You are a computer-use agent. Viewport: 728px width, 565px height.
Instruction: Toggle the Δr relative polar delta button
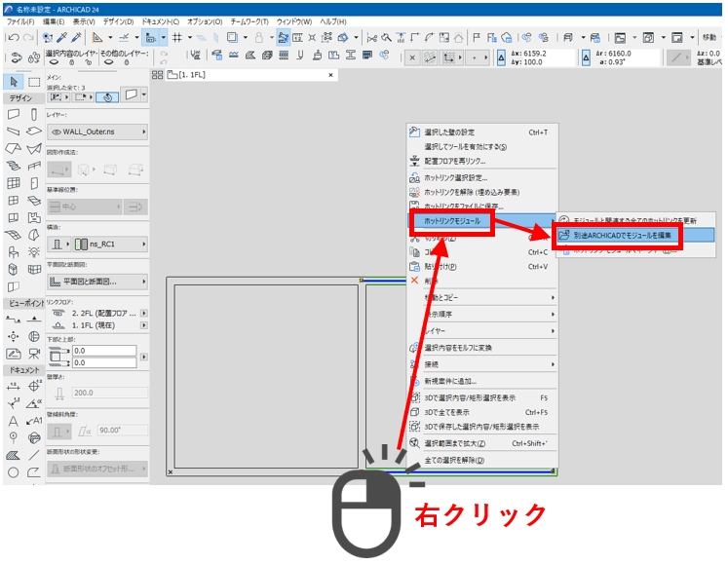click(x=586, y=58)
